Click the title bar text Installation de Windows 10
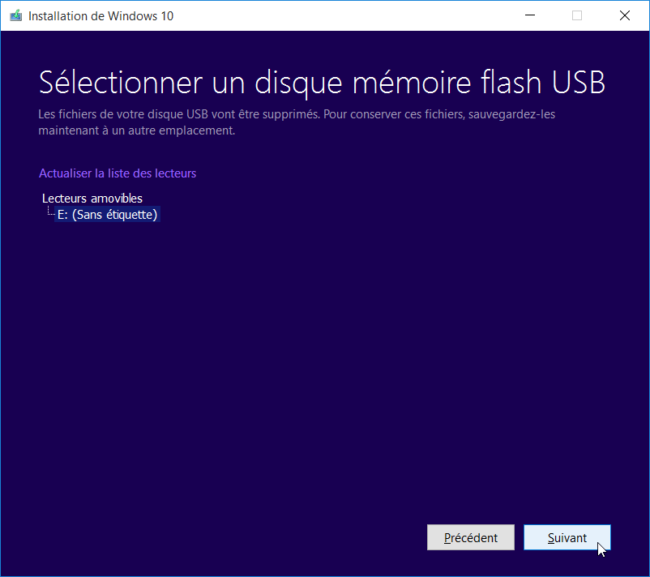 [101, 16]
